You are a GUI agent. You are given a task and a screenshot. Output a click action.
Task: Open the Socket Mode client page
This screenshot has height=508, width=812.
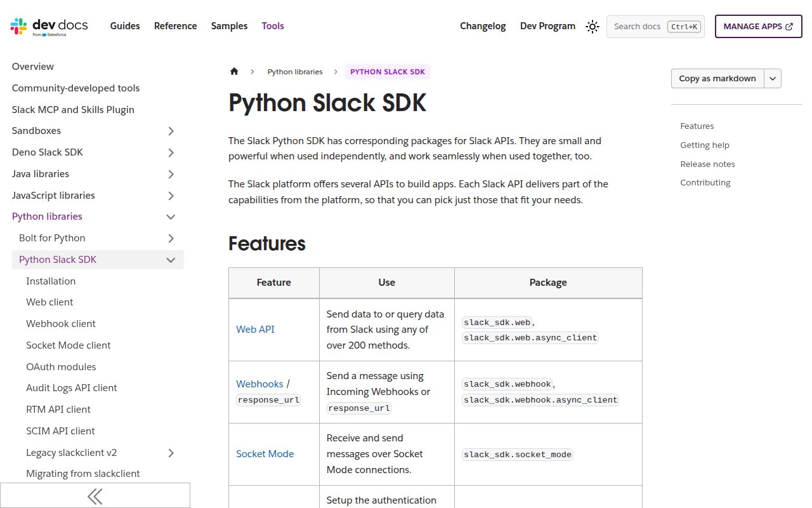[69, 345]
